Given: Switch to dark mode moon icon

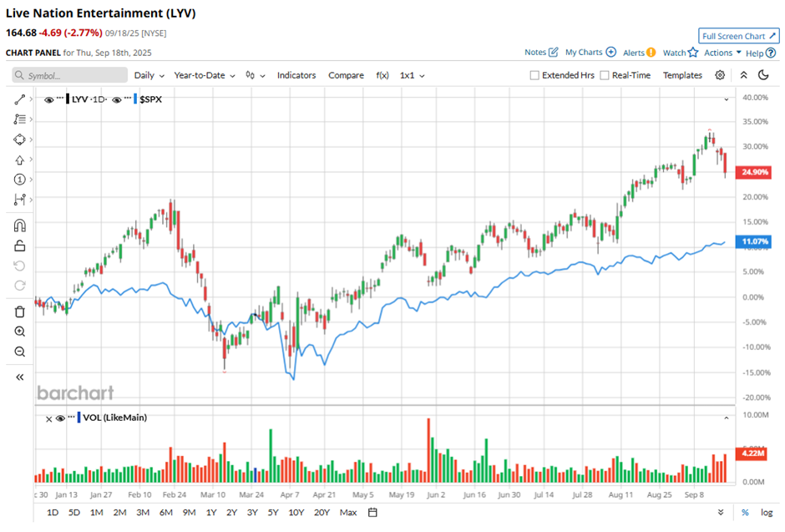Looking at the screenshot, I should [x=763, y=75].
